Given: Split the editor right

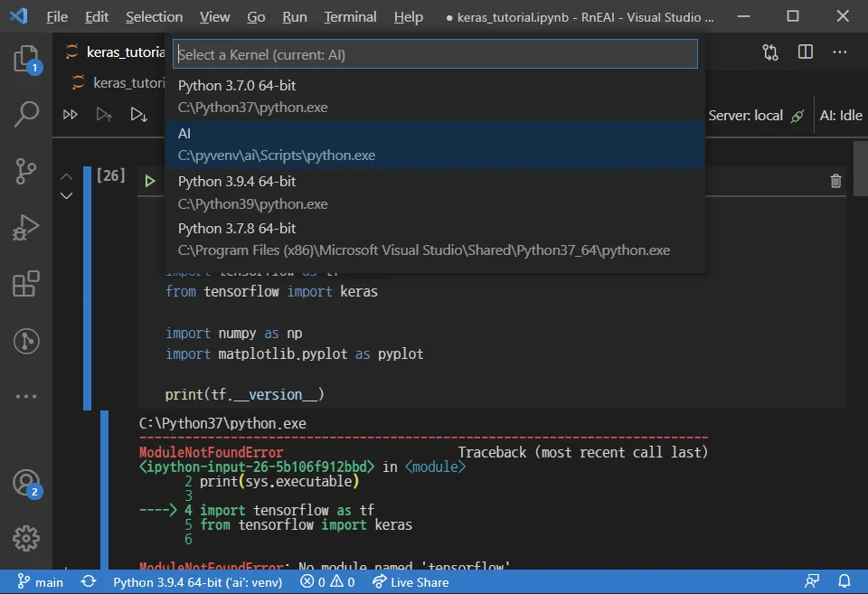Looking at the screenshot, I should click(x=806, y=52).
